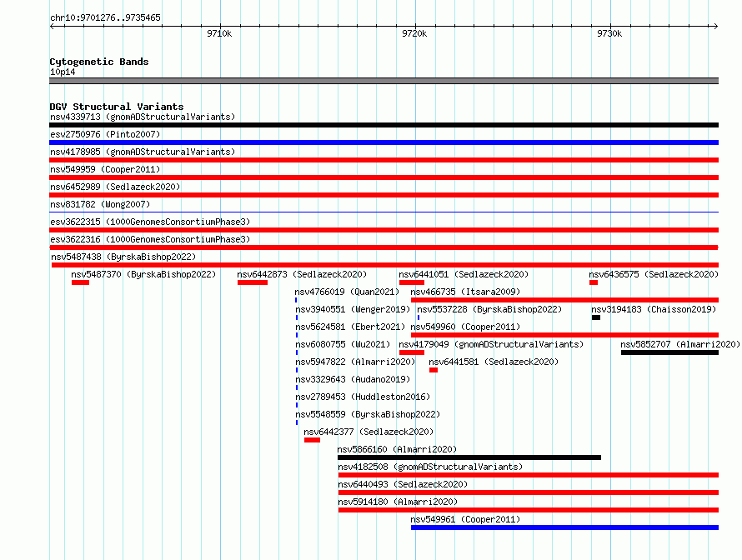Viewport: 742px width, 560px height.
Task: Click the nsv549960 (Cooper2011) label
Action: (x=465, y=327)
